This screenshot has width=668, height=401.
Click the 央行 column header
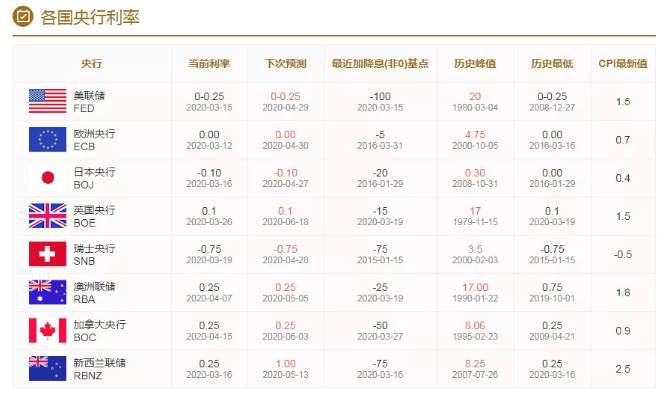pyautogui.click(x=91, y=63)
